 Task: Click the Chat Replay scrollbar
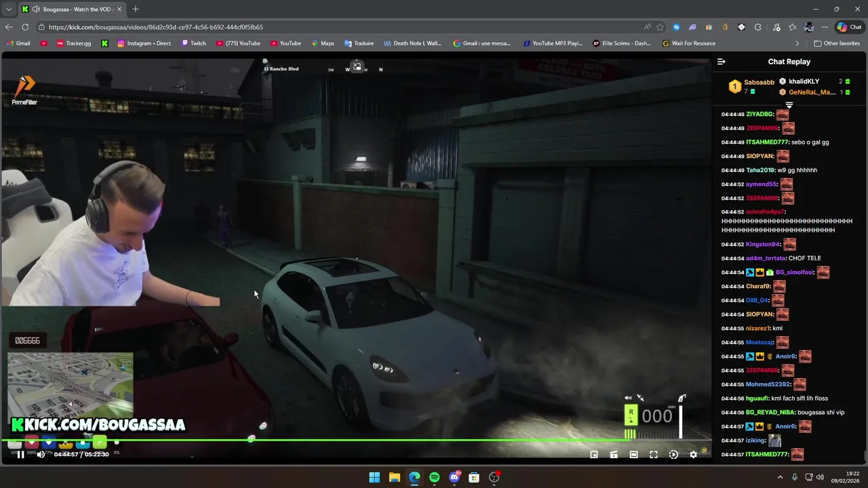(x=865, y=455)
